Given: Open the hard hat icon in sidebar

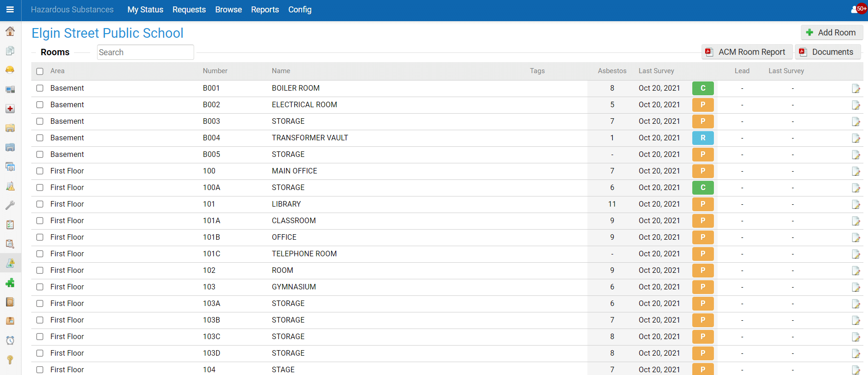Looking at the screenshot, I should 10,70.
